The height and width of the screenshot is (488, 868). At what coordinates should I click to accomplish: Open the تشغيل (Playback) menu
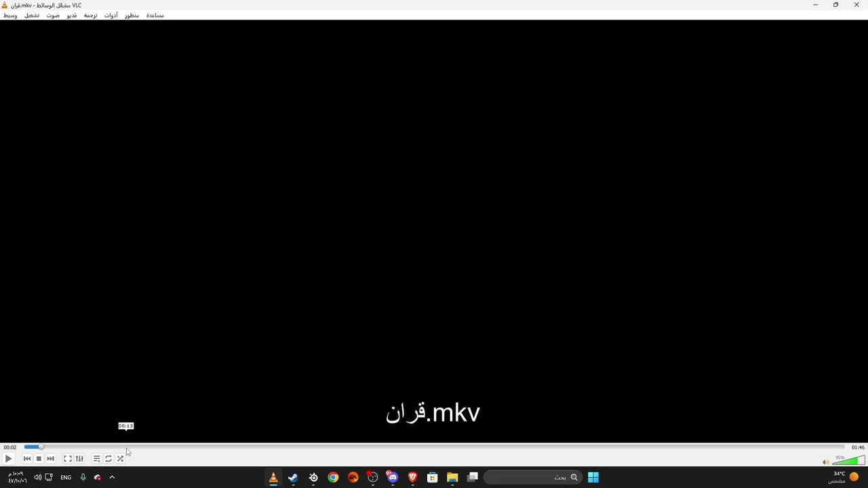coord(32,15)
